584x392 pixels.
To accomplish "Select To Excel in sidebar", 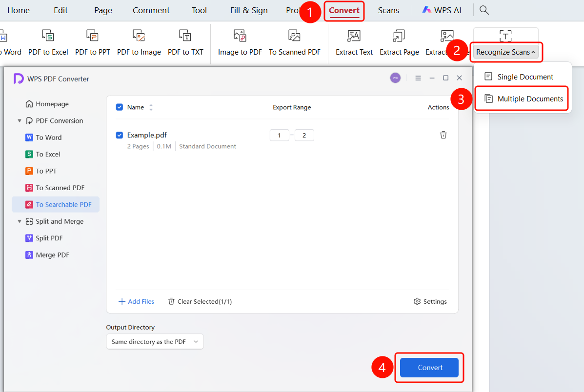I will (x=42, y=154).
